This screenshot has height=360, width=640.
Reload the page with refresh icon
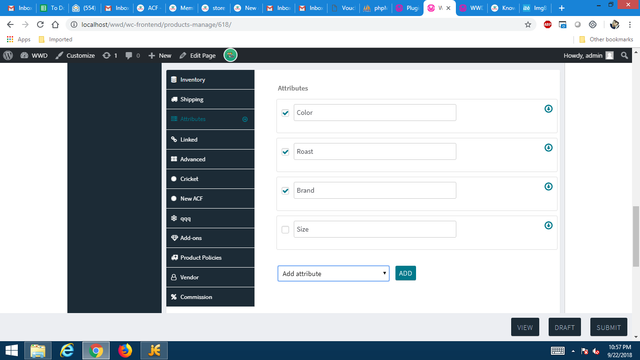tap(40, 24)
